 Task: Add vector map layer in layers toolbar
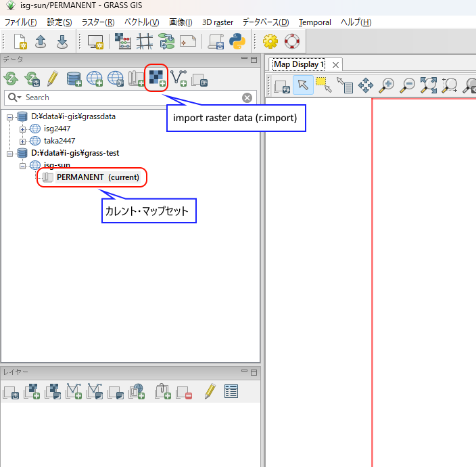[74, 391]
